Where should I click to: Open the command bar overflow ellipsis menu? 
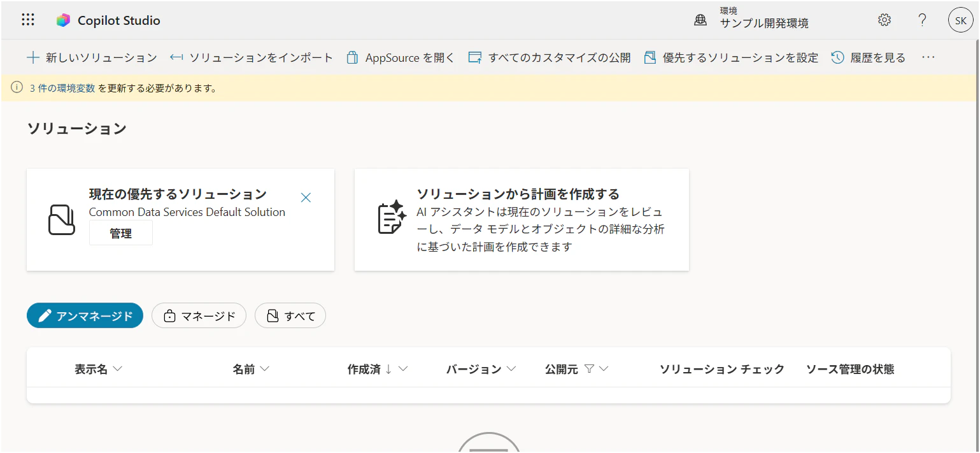coord(928,57)
